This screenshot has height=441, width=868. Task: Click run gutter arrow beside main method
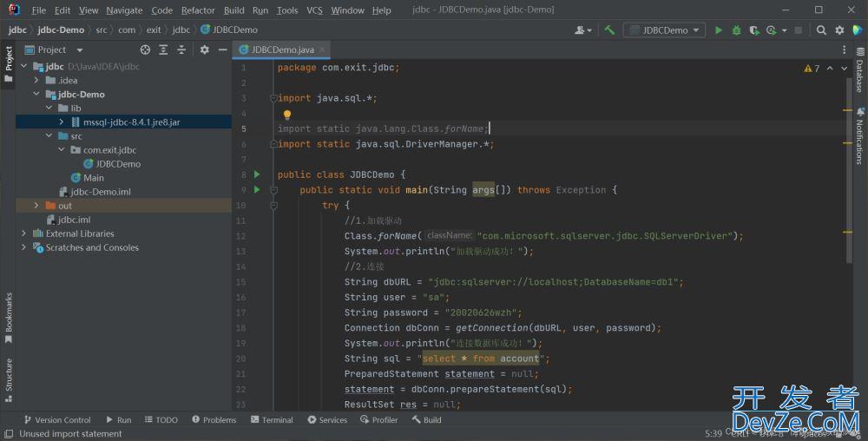(257, 190)
